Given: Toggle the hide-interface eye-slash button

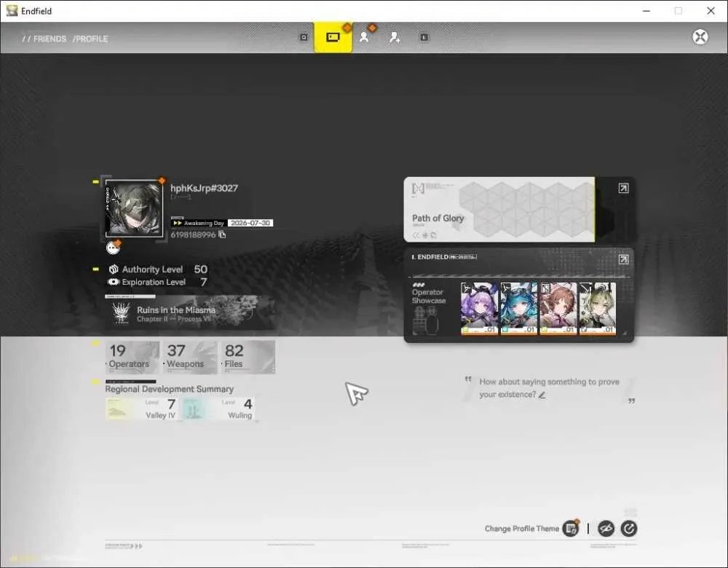Looking at the screenshot, I should [x=606, y=529].
